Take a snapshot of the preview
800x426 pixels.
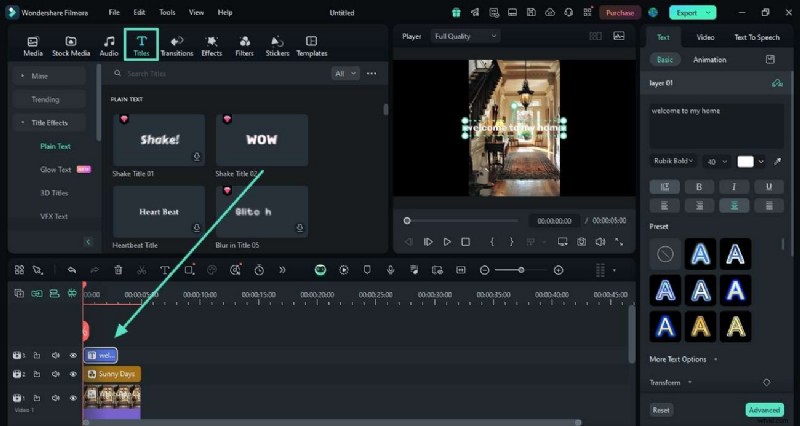pyautogui.click(x=581, y=242)
